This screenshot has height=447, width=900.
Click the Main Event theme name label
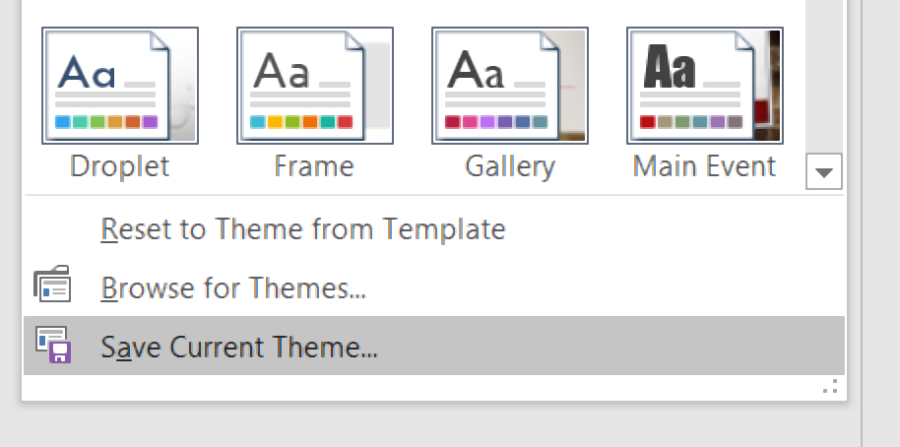tap(704, 166)
